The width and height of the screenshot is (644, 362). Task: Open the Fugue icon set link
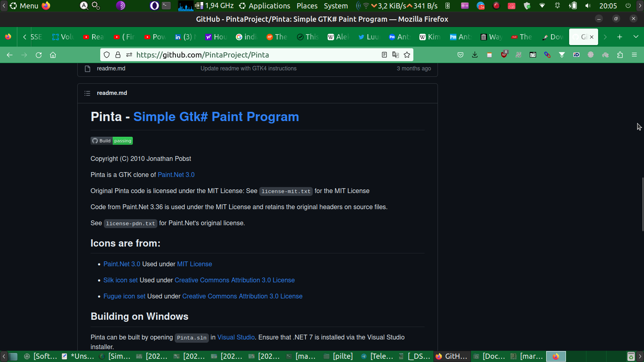tap(124, 296)
